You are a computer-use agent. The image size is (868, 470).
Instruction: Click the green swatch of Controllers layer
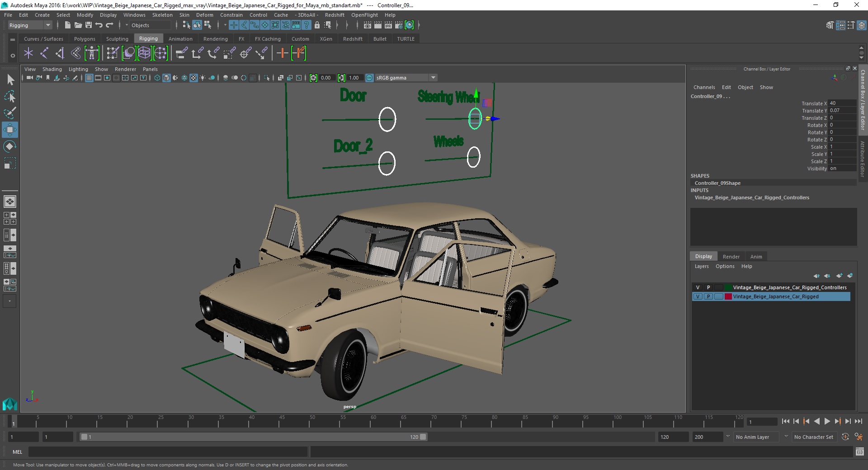pyautogui.click(x=728, y=287)
